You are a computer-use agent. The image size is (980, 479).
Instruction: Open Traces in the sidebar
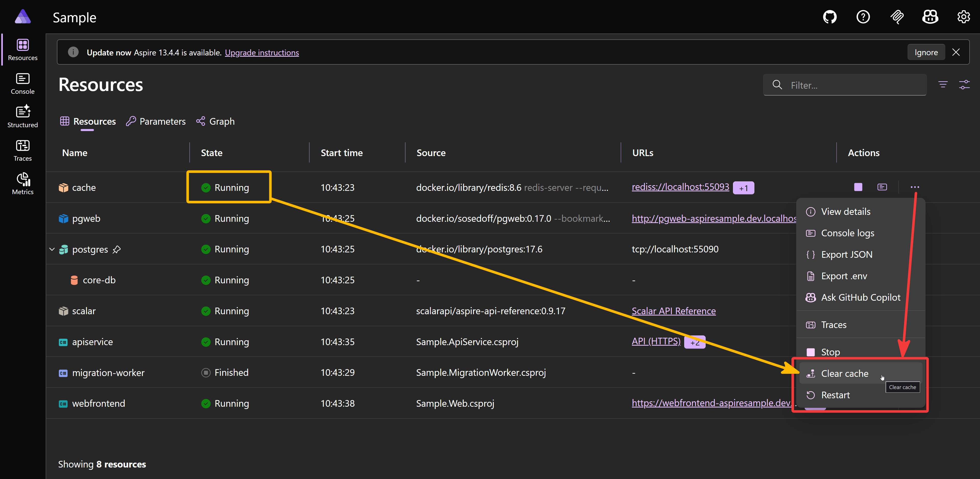(23, 150)
